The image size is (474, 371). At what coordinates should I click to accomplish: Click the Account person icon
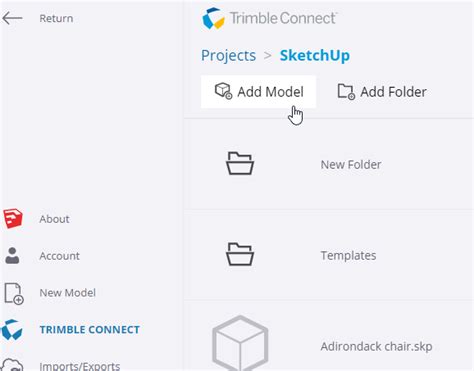pyautogui.click(x=12, y=256)
